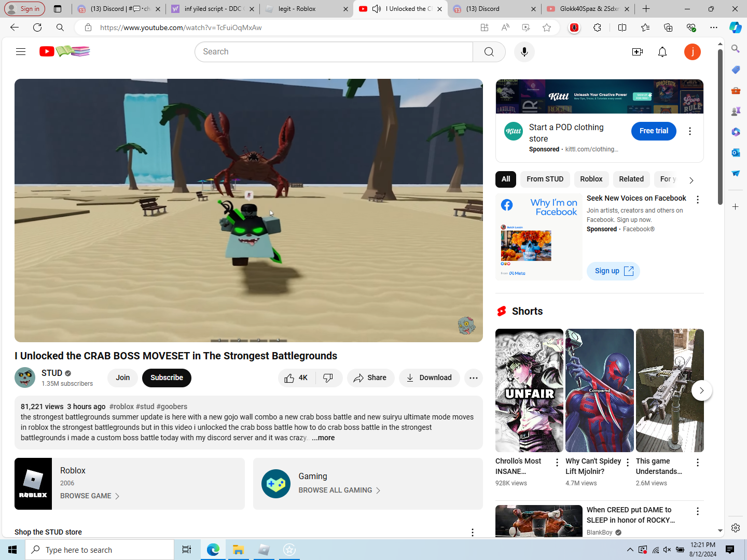The image size is (747, 560).
Task: Open browser Extensions puzzle icon
Action: pos(598,27)
